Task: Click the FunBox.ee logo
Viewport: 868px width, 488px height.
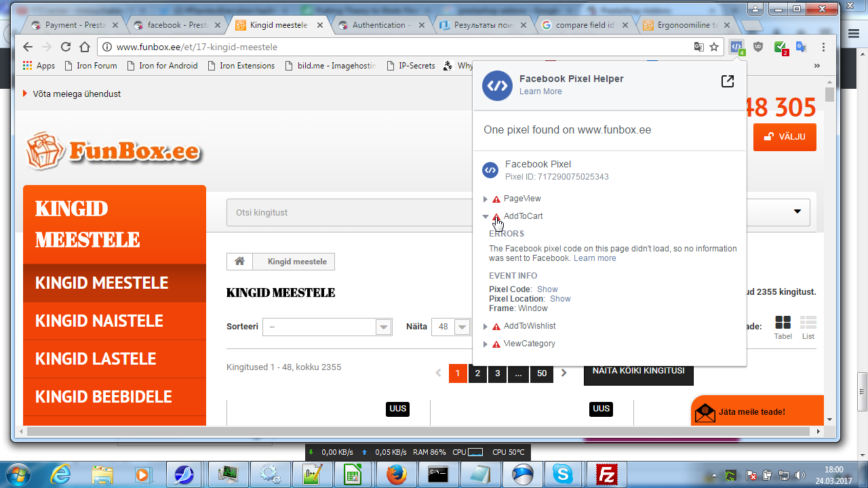Action: point(114,150)
